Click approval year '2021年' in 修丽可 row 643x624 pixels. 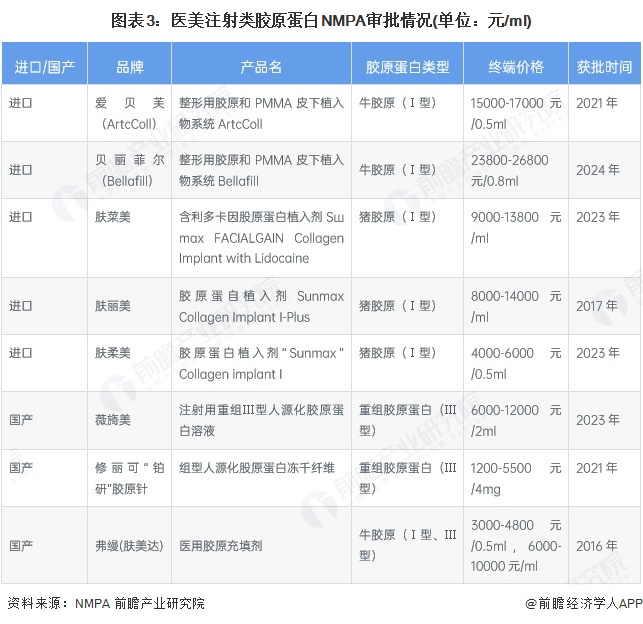coord(597,468)
